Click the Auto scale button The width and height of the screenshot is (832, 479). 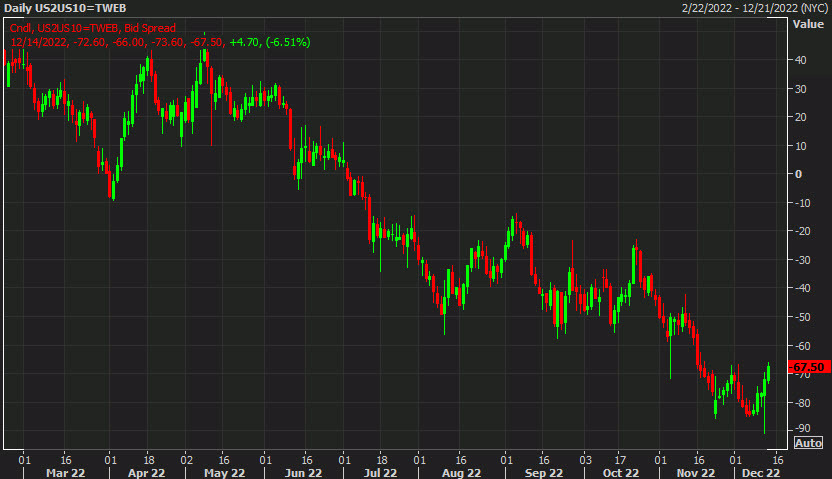click(808, 442)
